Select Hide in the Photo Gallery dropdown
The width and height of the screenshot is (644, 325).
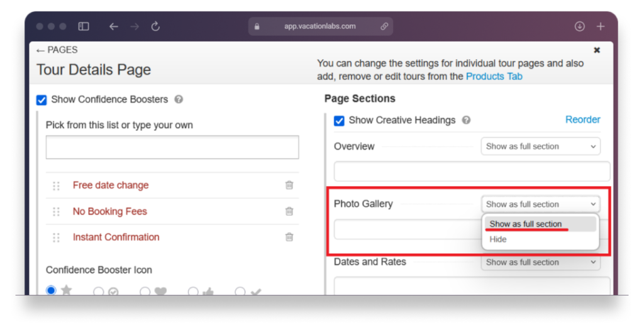(x=498, y=240)
